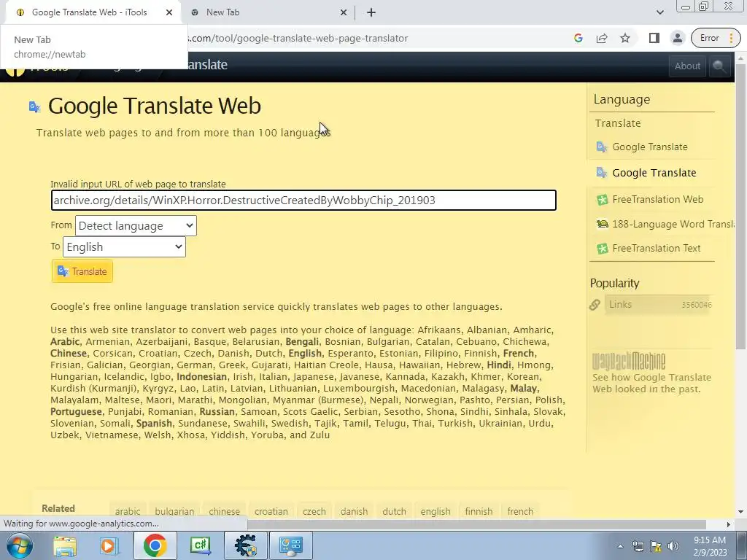Click the czech related tag
The height and width of the screenshot is (560, 747).
(314, 511)
